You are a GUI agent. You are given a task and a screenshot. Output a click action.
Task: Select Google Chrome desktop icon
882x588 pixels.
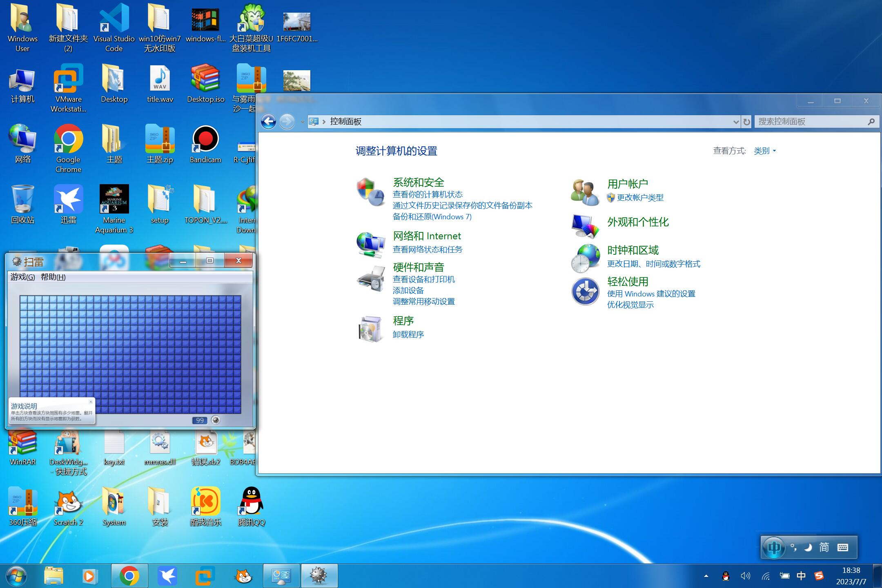pyautogui.click(x=68, y=149)
